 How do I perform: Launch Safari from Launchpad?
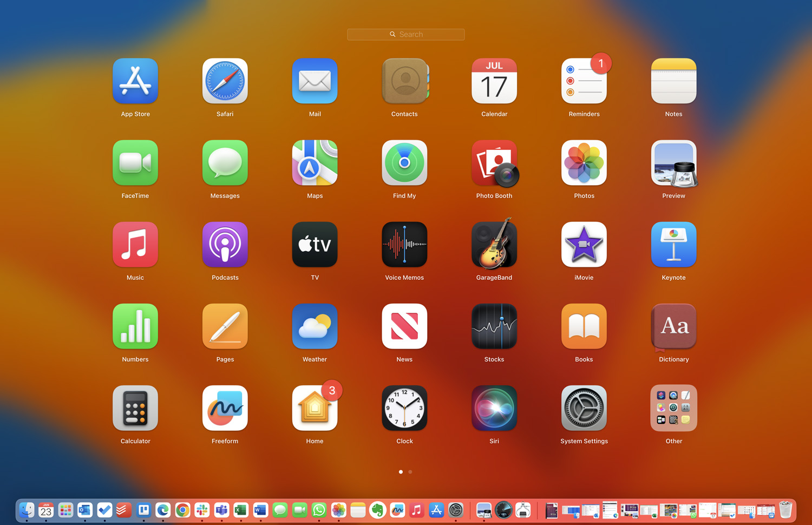(225, 81)
